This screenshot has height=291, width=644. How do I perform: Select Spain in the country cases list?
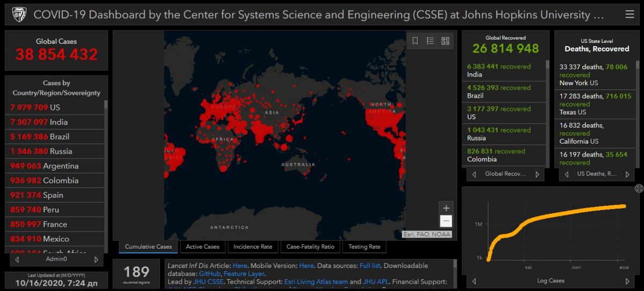click(x=56, y=195)
